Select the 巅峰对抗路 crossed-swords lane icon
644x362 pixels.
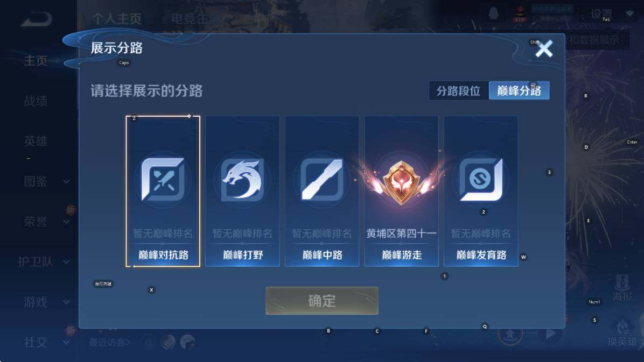point(163,179)
